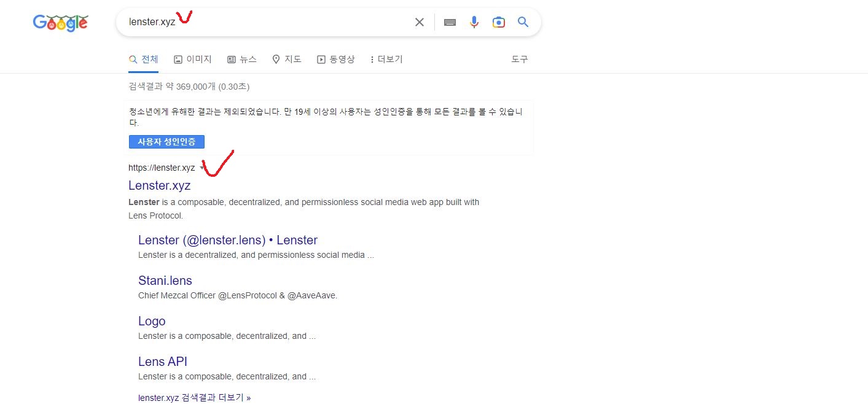Open search by image camera icon

(x=499, y=22)
